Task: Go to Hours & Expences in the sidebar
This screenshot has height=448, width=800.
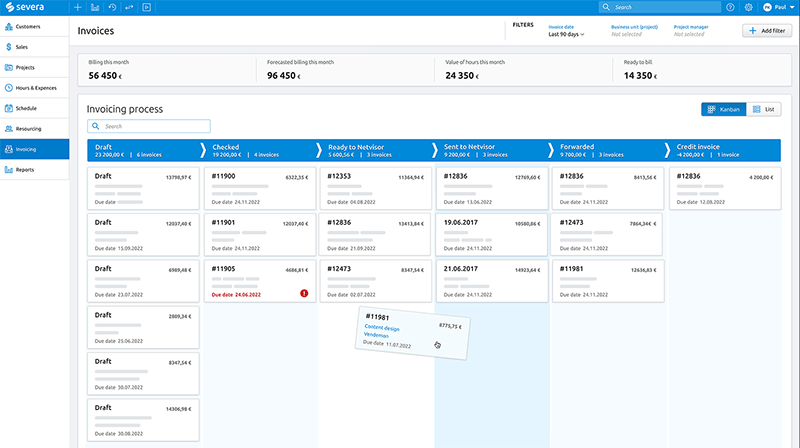Action: pyautogui.click(x=34, y=88)
